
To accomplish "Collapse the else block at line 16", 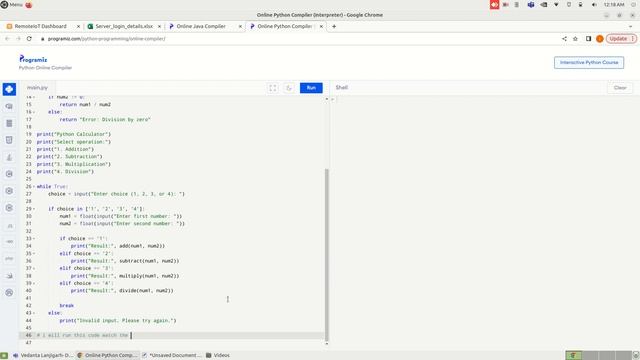I will [x=34, y=112].
